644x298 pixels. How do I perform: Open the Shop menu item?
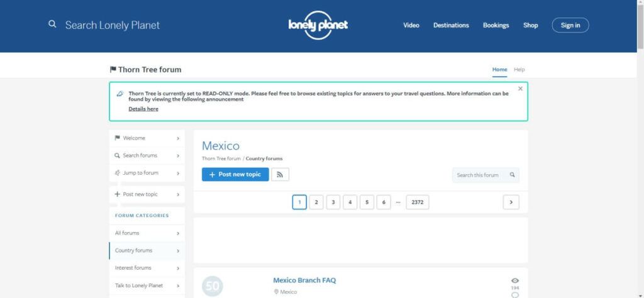tap(530, 25)
